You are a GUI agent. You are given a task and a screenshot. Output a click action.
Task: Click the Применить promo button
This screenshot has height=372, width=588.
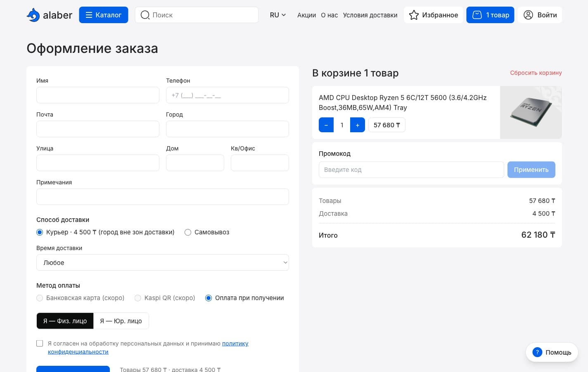pos(531,169)
